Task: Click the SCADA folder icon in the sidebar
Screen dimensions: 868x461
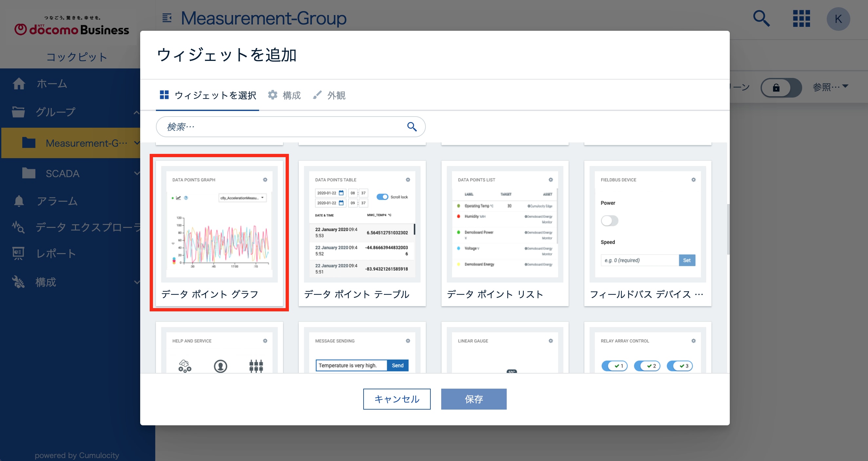Action: pos(28,173)
